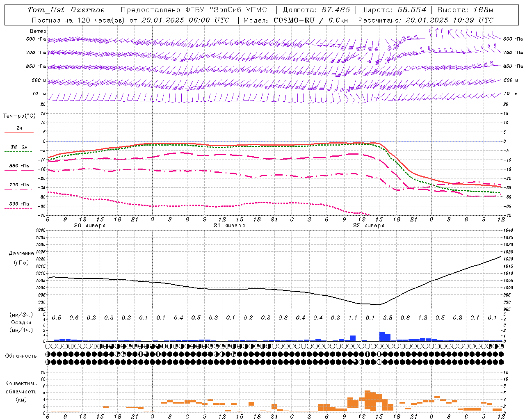Select the (мм/3ч.) precipitation unit label
Image resolution: width=525 pixels, height=420 pixels.
[21, 315]
